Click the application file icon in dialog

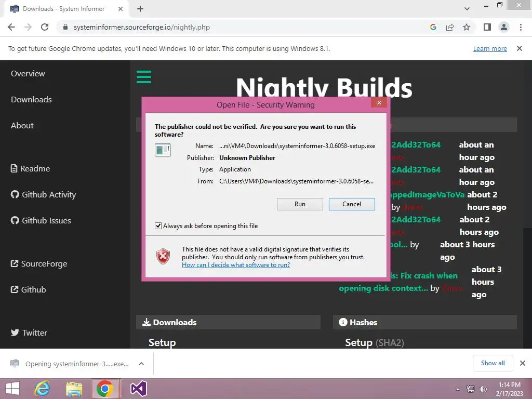click(163, 150)
